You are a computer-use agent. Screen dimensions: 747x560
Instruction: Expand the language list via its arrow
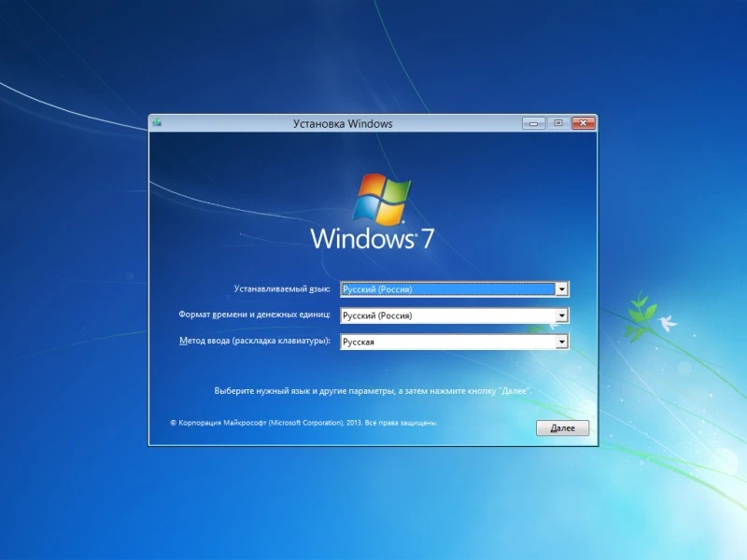(561, 289)
